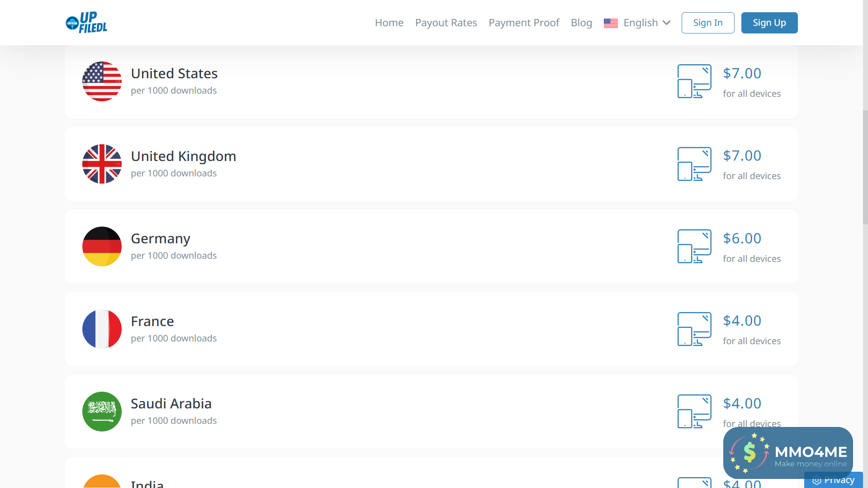This screenshot has width=868, height=488.
Task: Open the Privacy settings tab
Action: [833, 480]
